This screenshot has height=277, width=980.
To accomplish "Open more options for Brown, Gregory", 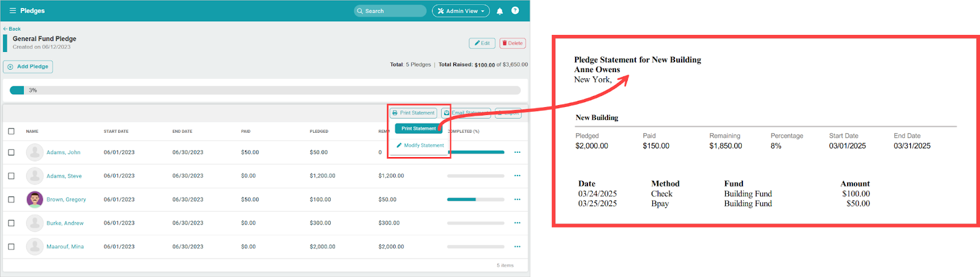I will point(517,199).
